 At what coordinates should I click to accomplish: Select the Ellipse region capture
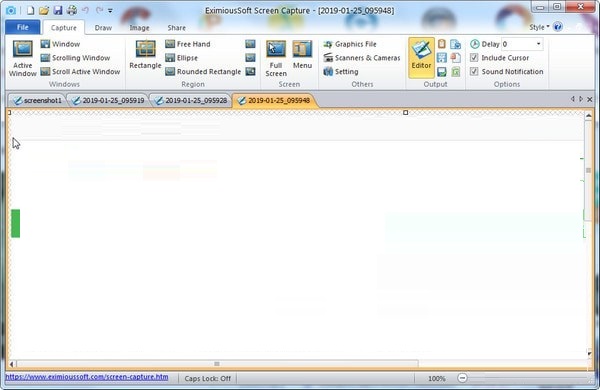[x=182, y=58]
